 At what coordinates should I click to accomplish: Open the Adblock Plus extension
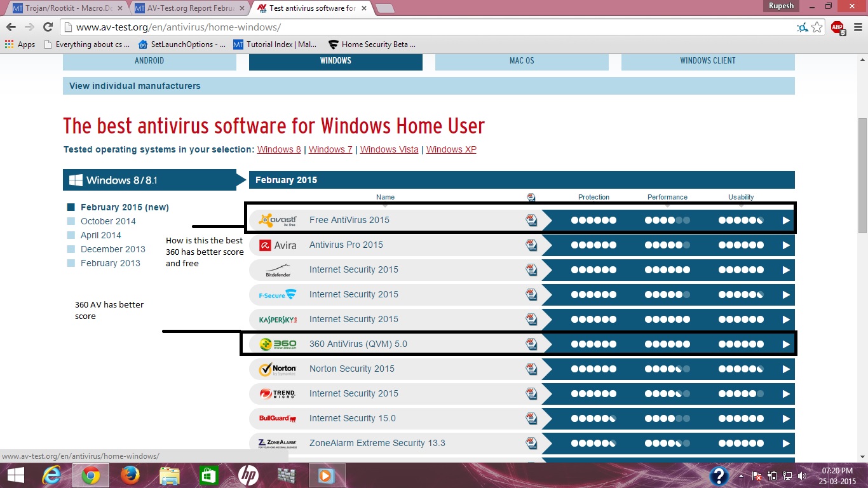coord(837,27)
